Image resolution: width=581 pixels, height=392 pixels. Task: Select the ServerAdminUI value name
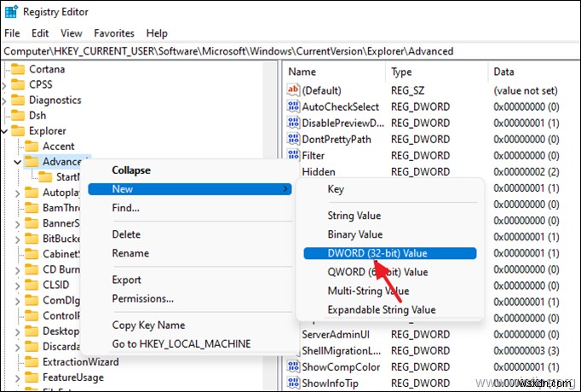pyautogui.click(x=336, y=335)
